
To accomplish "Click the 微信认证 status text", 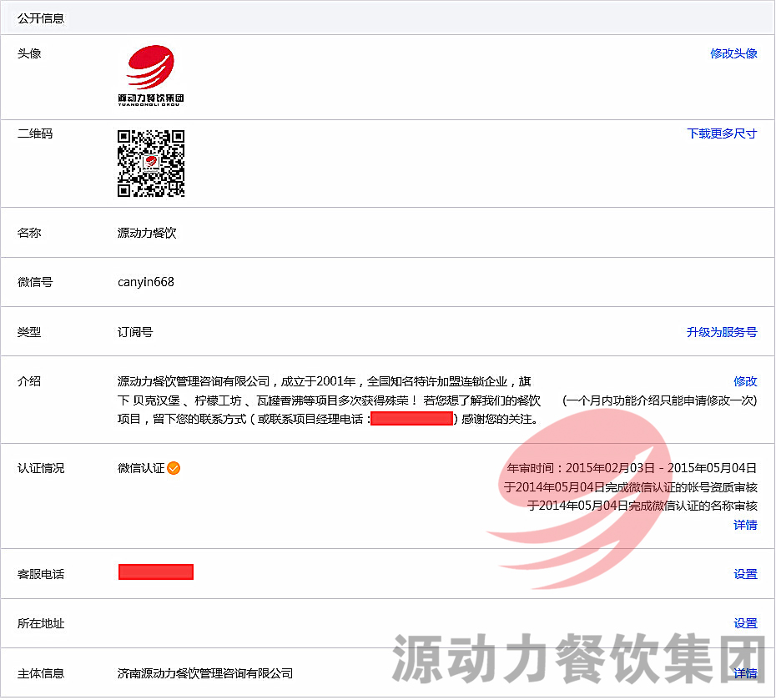I will click(x=141, y=468).
